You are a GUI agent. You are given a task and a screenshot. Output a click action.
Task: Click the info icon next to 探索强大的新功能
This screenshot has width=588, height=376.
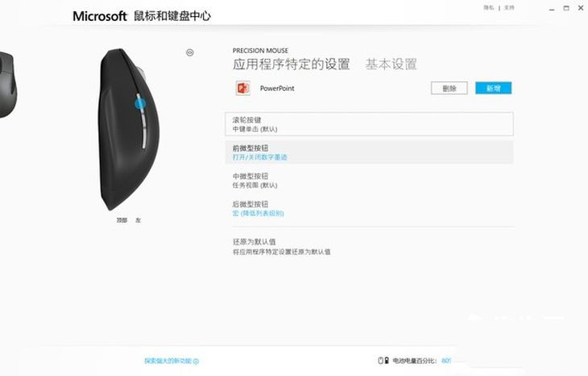[196, 362]
